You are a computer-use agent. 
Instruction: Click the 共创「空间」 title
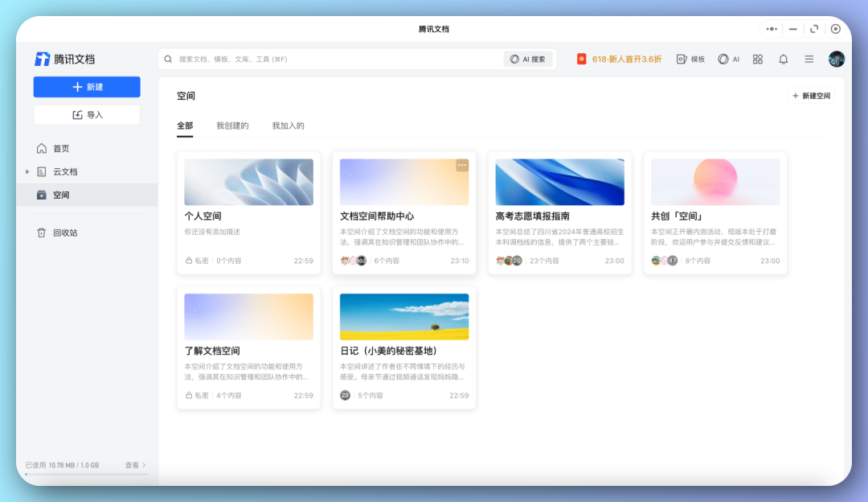(x=677, y=216)
